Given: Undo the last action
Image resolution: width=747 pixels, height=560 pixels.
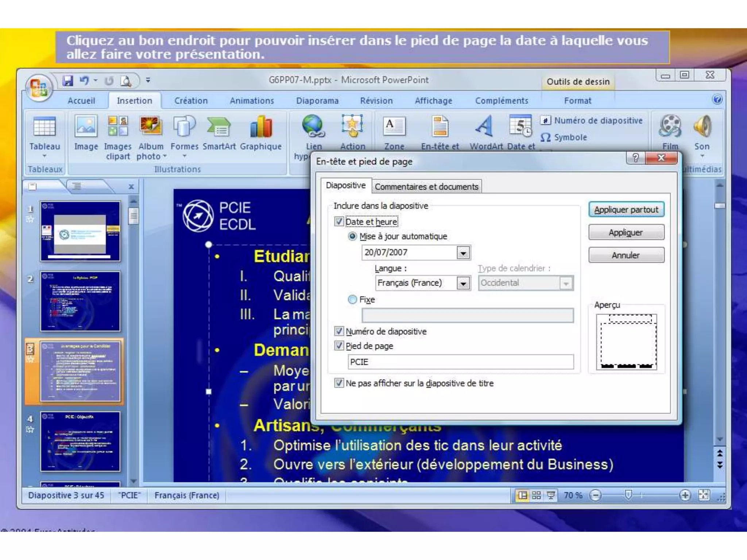Looking at the screenshot, I should [85, 81].
